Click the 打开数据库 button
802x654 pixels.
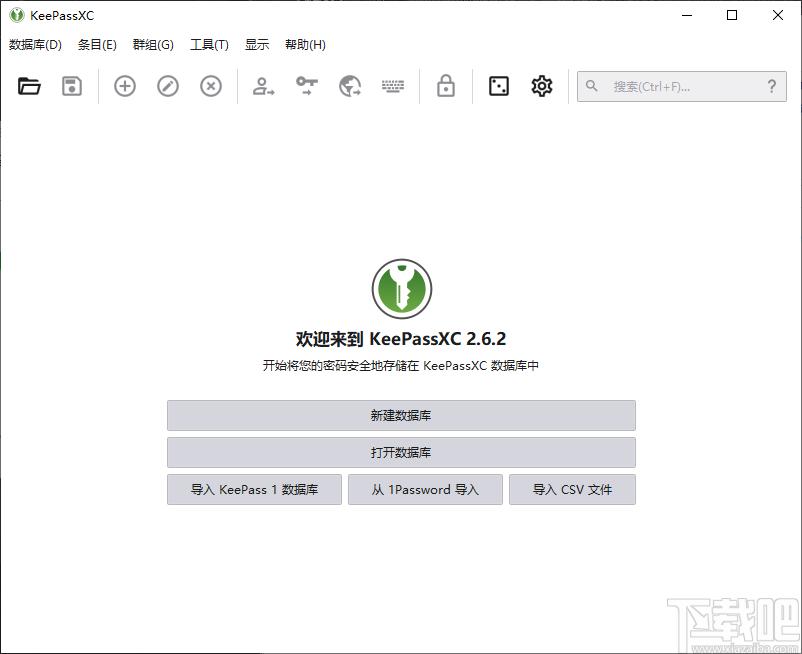pyautogui.click(x=401, y=452)
